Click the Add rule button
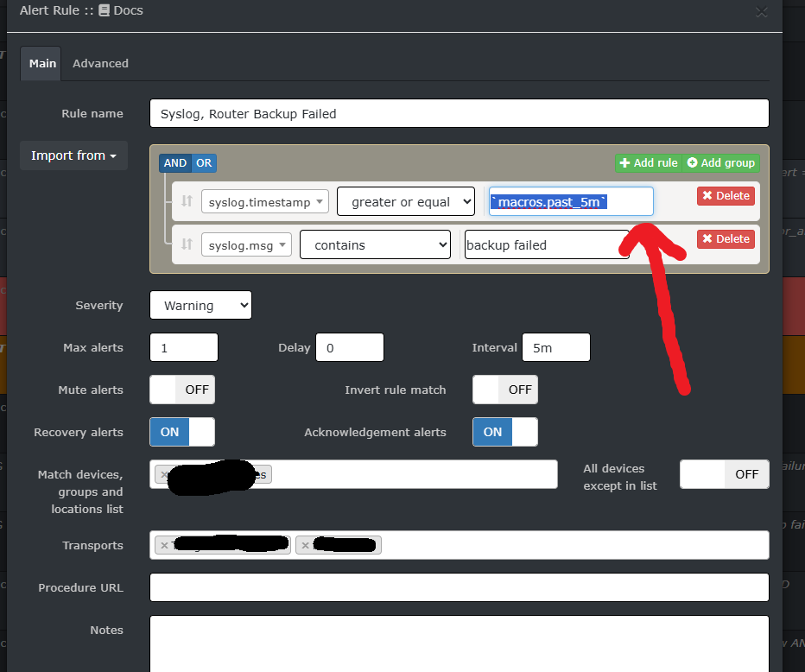Screen dimensions: 805x672 (649, 162)
